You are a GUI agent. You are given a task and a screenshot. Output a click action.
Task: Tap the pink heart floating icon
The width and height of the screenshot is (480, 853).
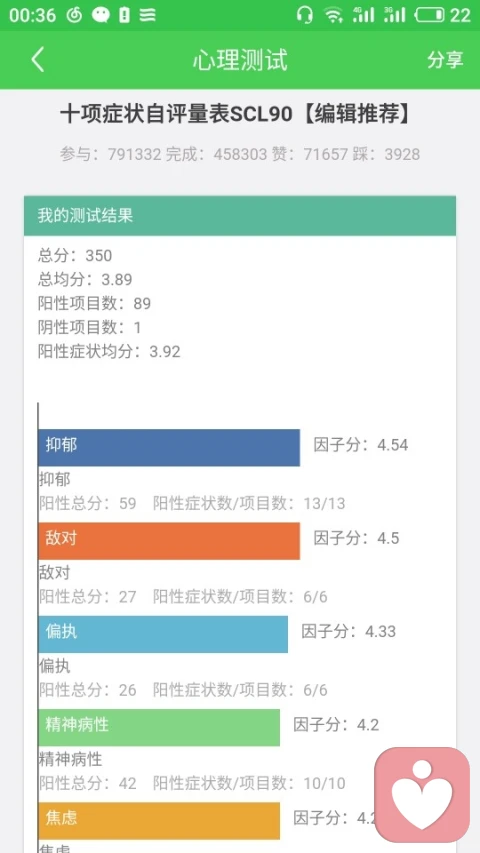pyautogui.click(x=422, y=794)
